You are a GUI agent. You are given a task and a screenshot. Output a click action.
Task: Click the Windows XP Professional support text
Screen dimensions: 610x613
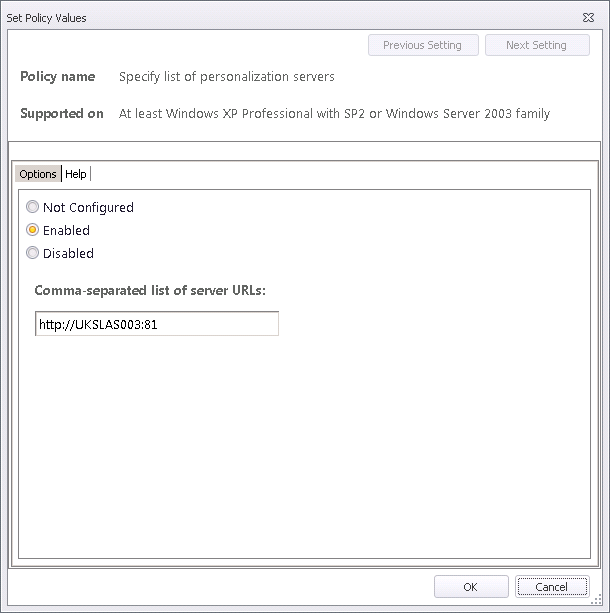pyautogui.click(x=334, y=113)
